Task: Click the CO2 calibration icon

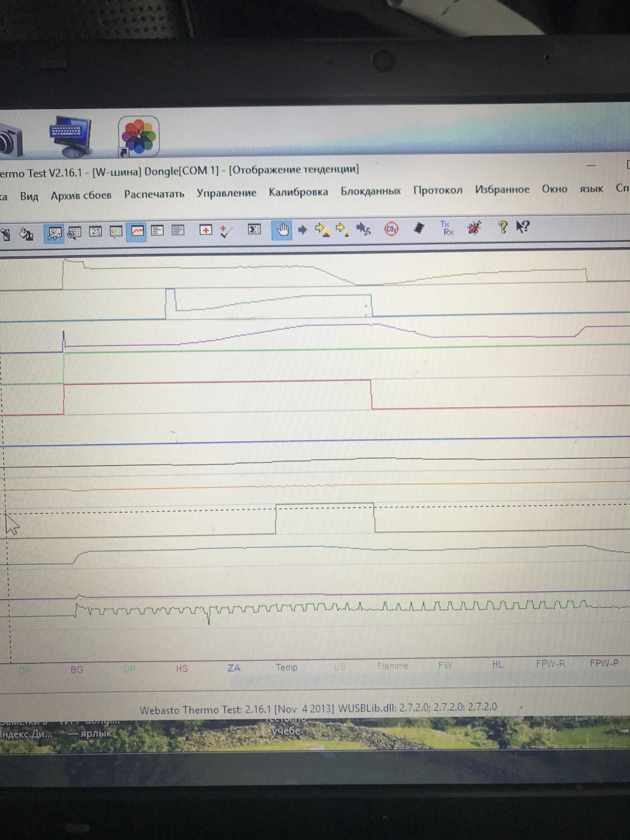Action: click(x=391, y=229)
